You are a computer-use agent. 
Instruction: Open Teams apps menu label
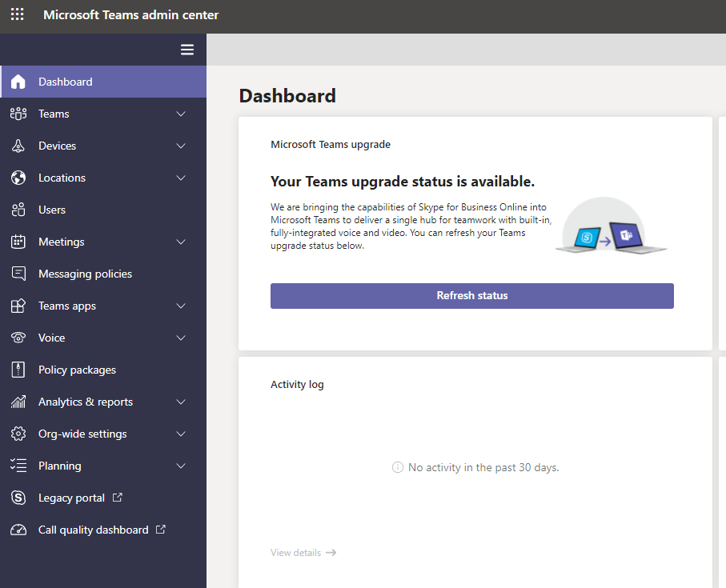(67, 306)
